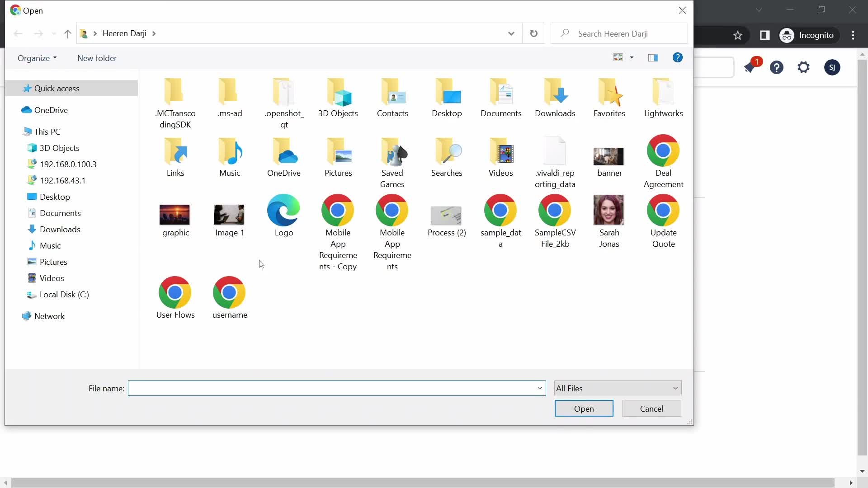The width and height of the screenshot is (868, 488).
Task: Create a New folder
Action: point(97,58)
